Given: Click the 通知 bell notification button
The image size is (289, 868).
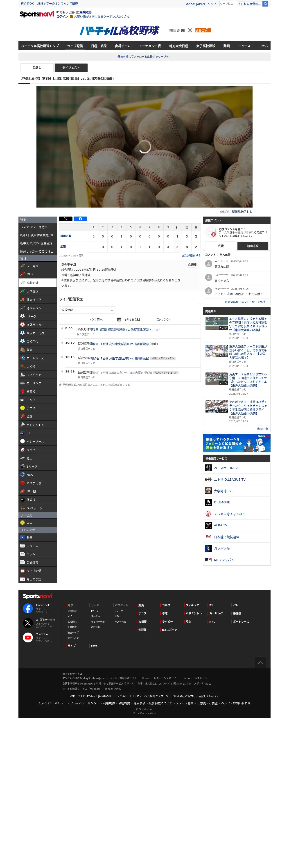Looking at the screenshot, I should pos(192,265).
